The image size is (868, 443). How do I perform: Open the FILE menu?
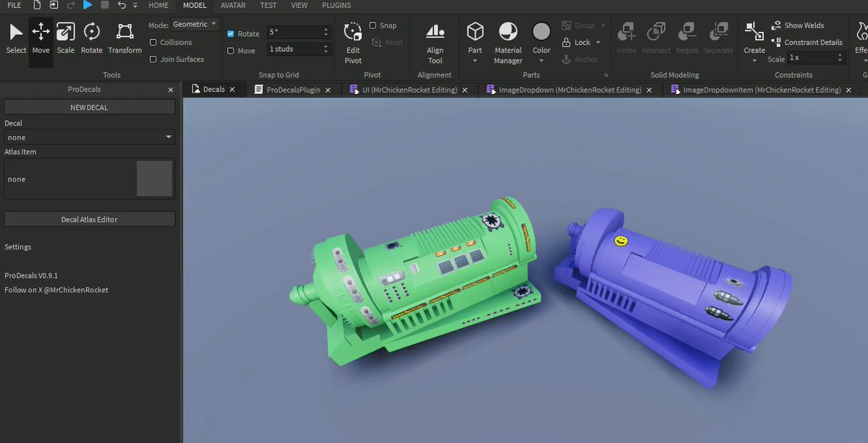[14, 5]
